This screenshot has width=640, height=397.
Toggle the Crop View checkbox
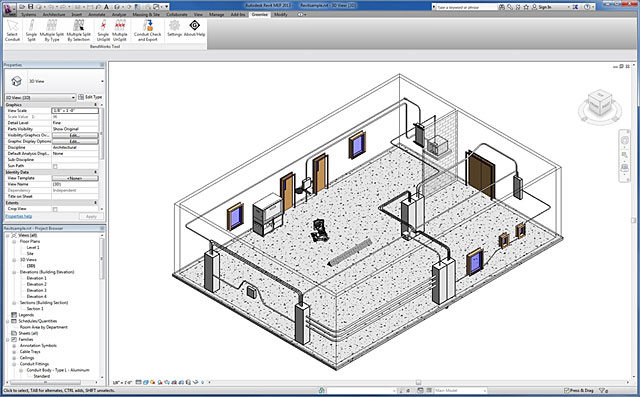pos(55,209)
